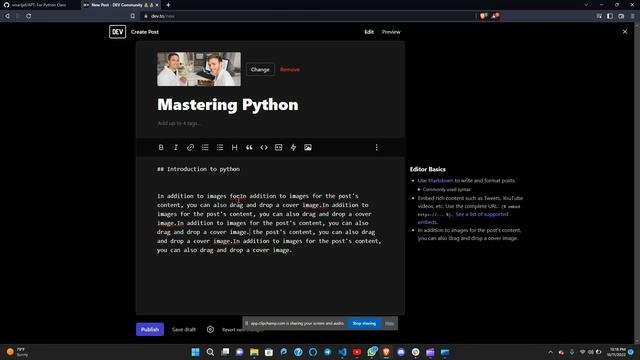Open the weather widget on taskbar
The height and width of the screenshot is (360, 640).
(x=17, y=352)
